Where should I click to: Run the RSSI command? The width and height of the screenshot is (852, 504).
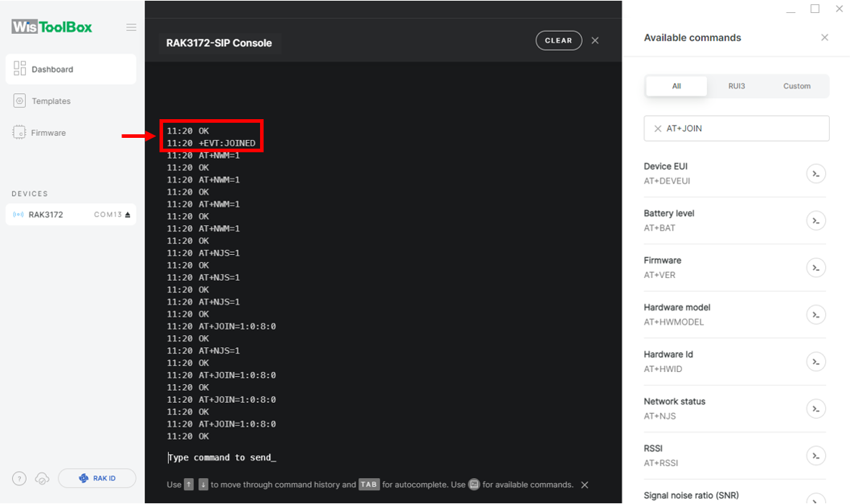(816, 456)
